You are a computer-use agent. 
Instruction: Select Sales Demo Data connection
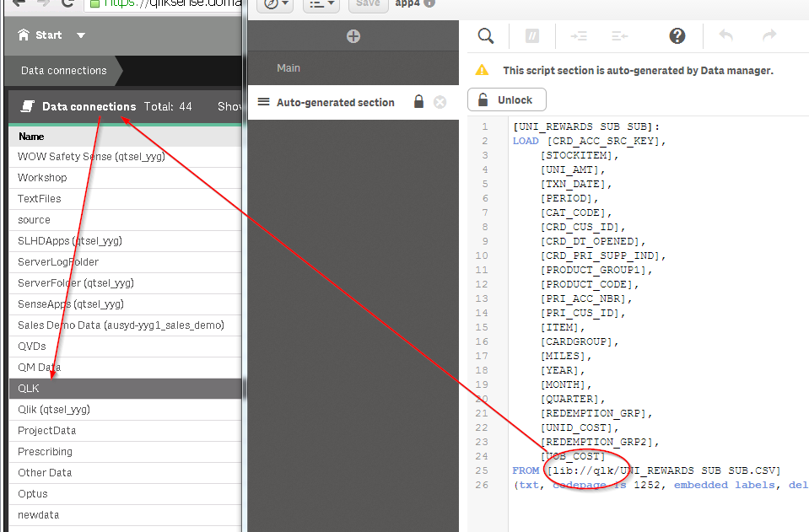click(x=126, y=325)
